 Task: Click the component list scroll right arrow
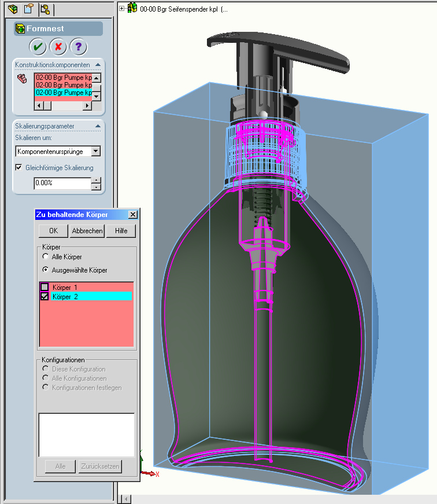(87, 105)
